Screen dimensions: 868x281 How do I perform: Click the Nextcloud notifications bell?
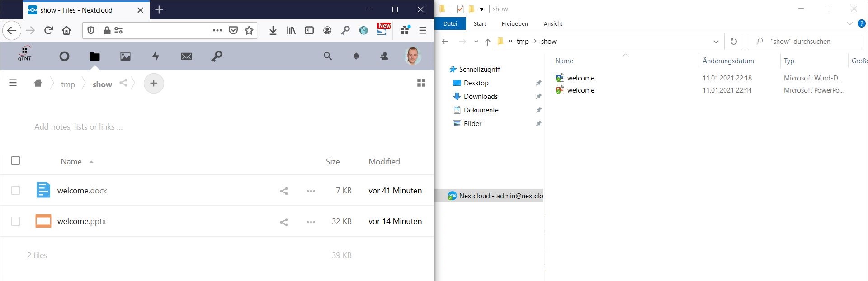(356, 56)
